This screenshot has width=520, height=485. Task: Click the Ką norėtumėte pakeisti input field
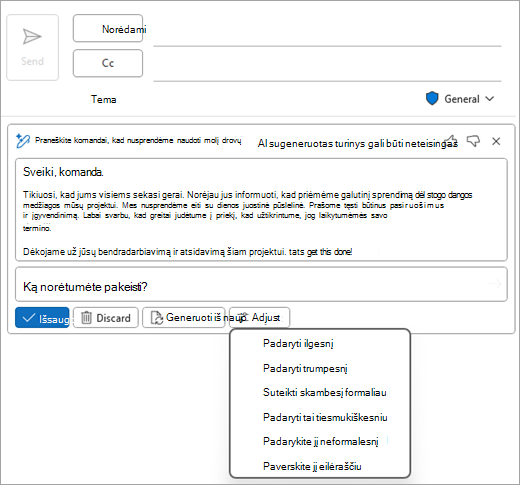(261, 284)
